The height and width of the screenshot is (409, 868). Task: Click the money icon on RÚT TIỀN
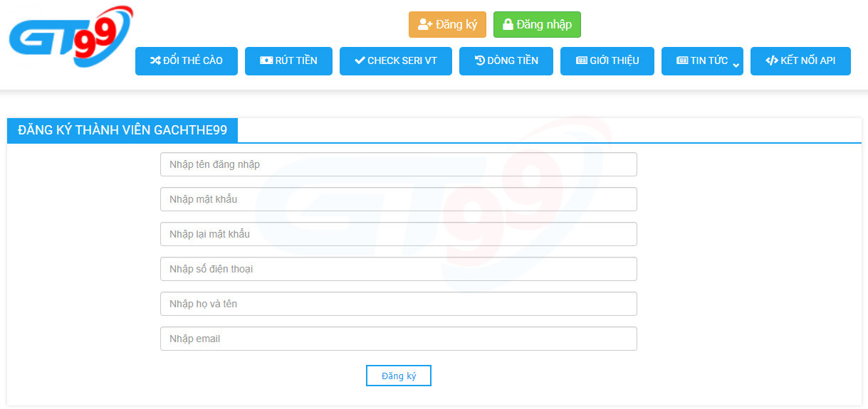click(266, 61)
